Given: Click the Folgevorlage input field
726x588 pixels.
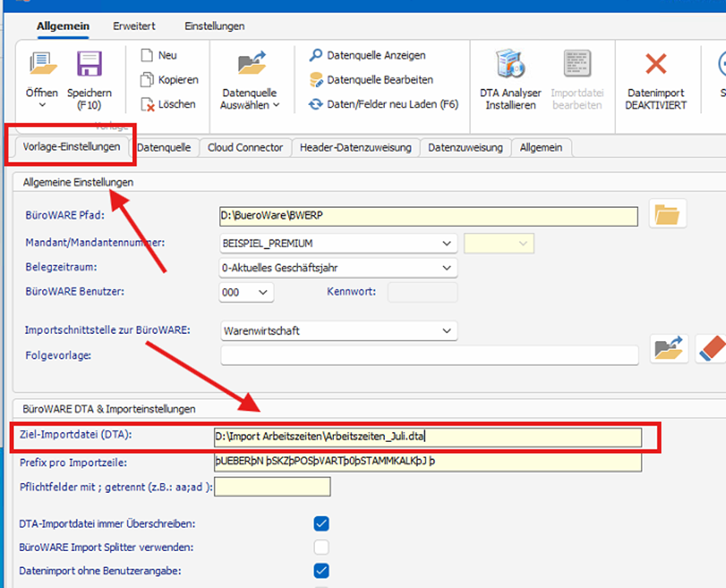Looking at the screenshot, I should tap(429, 355).
